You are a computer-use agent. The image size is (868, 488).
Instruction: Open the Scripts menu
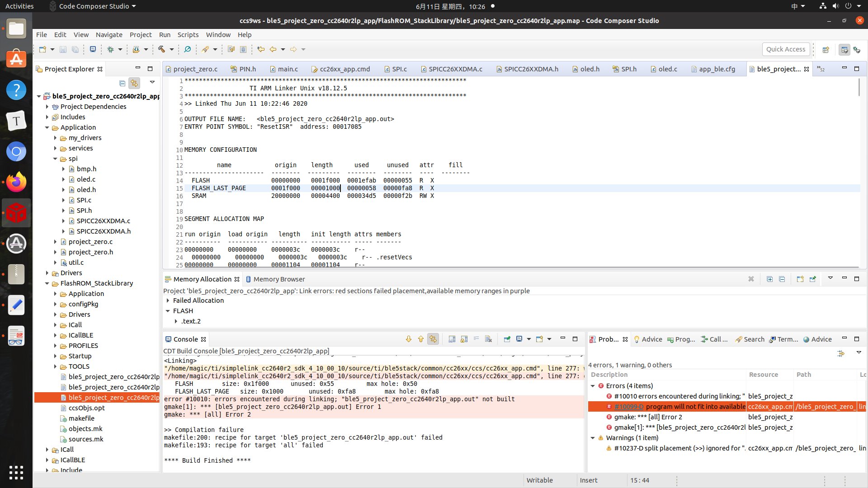[x=188, y=35]
